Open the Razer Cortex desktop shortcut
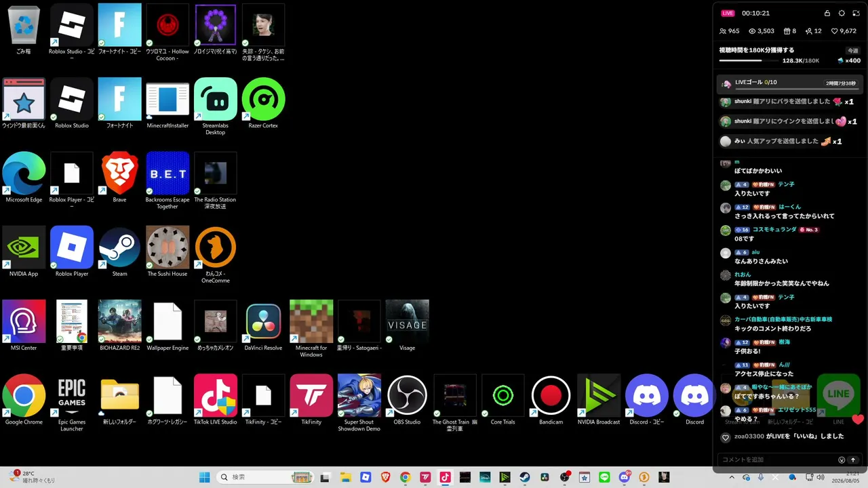This screenshot has height=488, width=868. tap(263, 104)
